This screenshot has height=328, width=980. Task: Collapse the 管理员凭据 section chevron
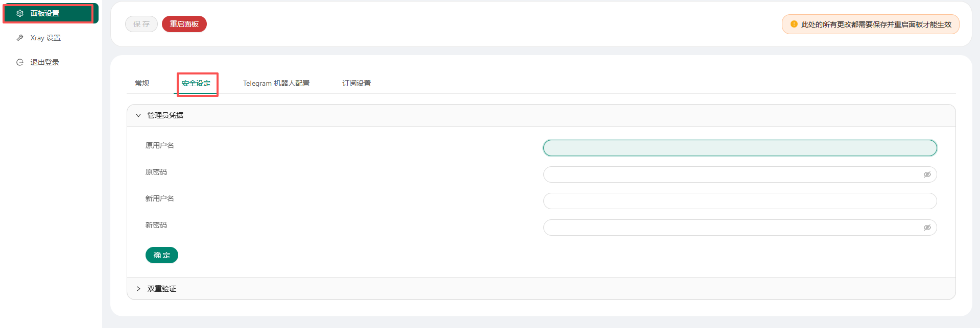[x=138, y=115]
